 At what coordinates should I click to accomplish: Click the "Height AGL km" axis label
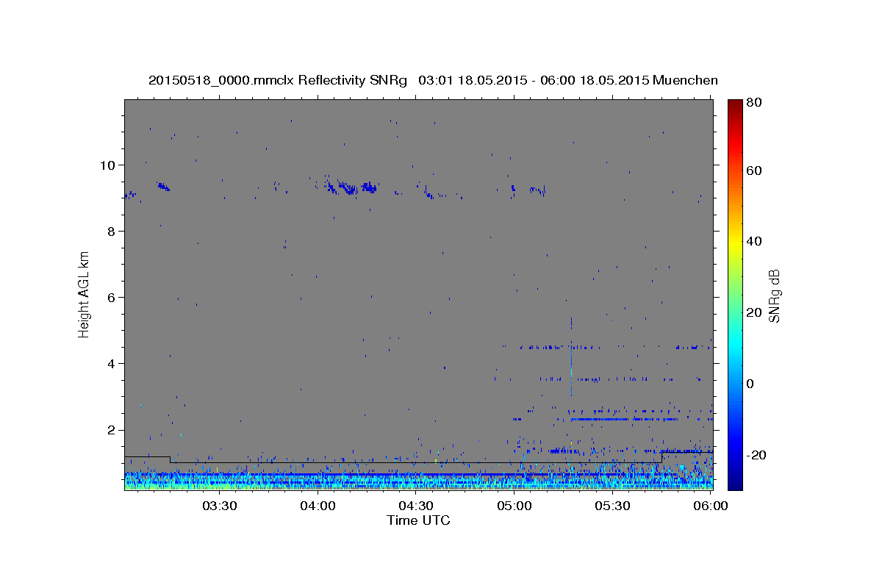pos(85,294)
